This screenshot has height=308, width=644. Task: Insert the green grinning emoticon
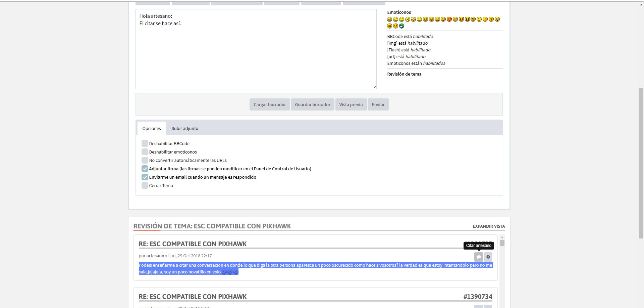tap(401, 26)
